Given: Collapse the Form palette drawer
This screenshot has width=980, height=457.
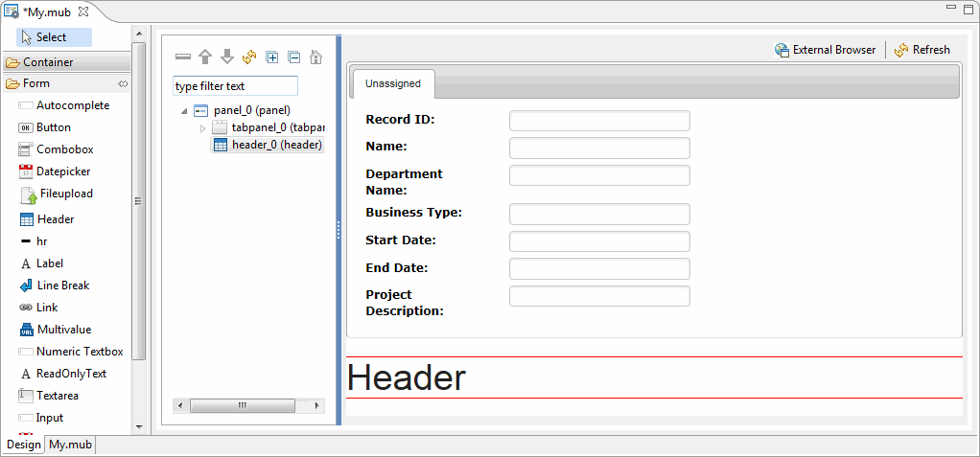Looking at the screenshot, I should [65, 83].
